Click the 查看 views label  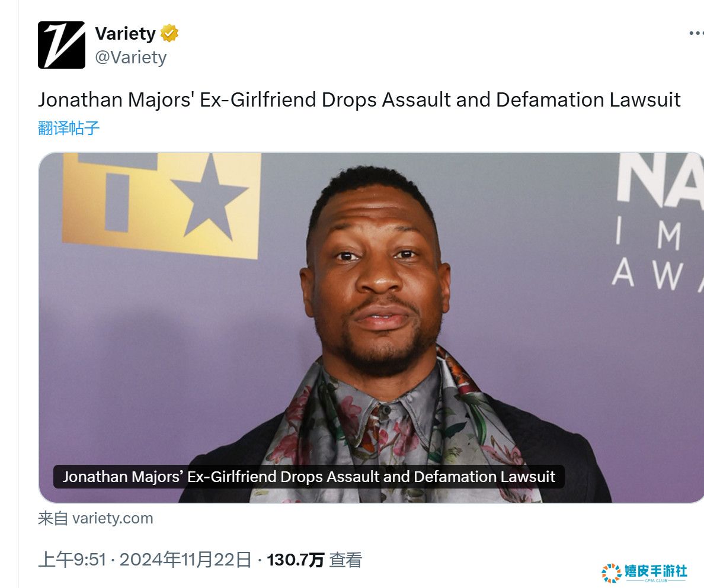(x=345, y=560)
